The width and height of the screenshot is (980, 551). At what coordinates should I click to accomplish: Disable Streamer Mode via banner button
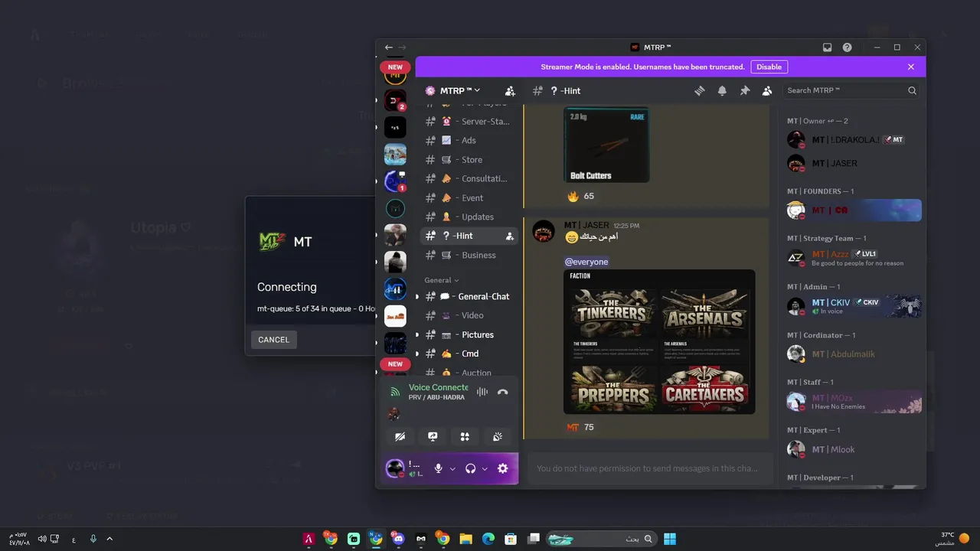(x=769, y=67)
